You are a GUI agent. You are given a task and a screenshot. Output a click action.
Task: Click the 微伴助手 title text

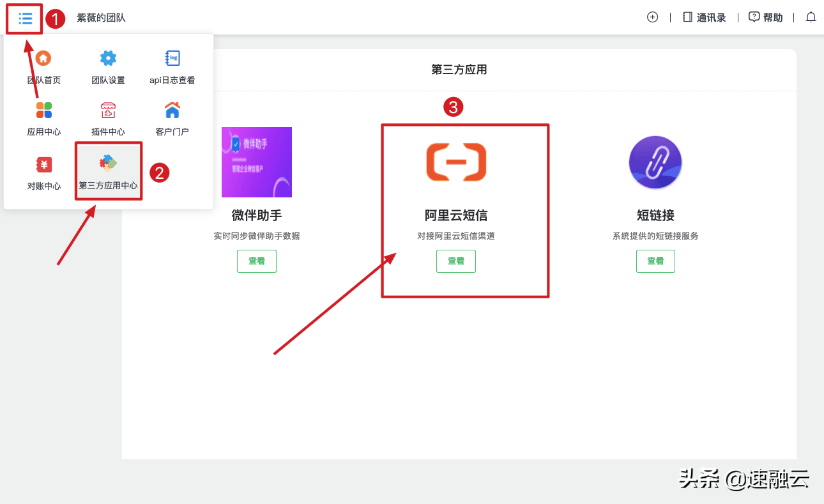257,215
